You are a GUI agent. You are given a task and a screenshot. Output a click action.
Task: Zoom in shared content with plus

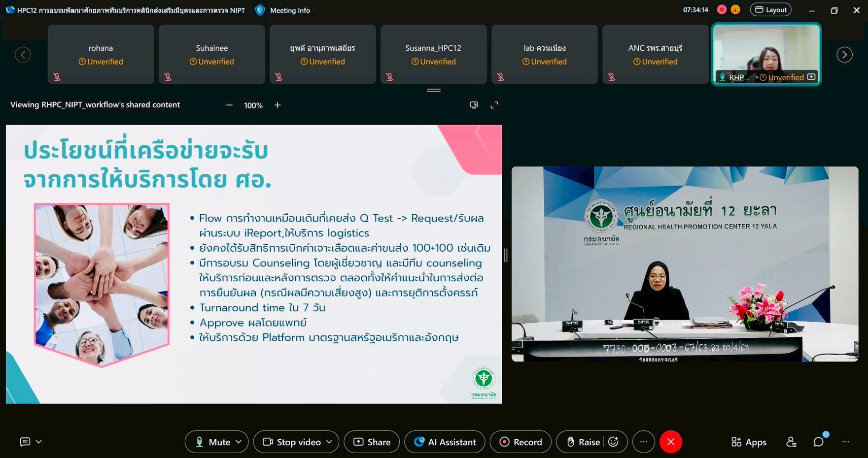tap(278, 105)
